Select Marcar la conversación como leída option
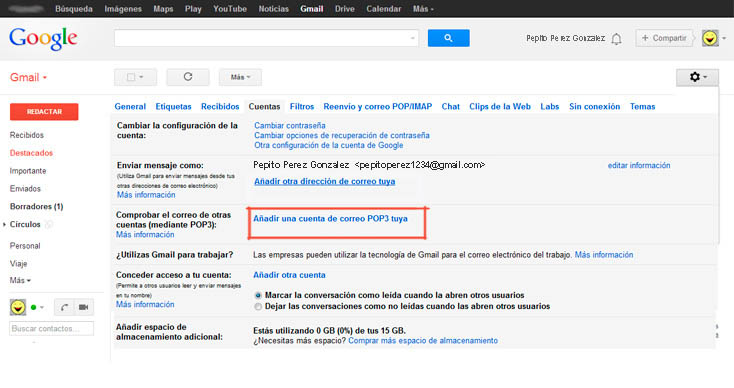 [x=258, y=295]
